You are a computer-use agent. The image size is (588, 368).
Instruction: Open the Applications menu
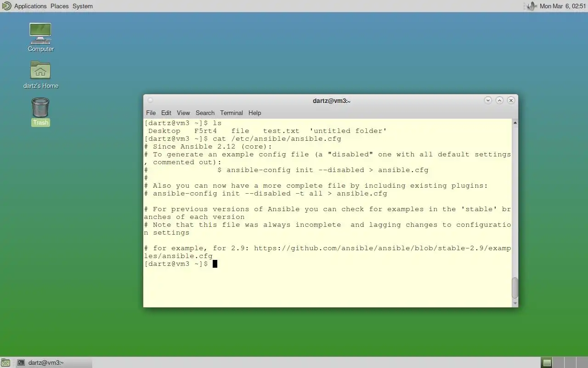[30, 6]
